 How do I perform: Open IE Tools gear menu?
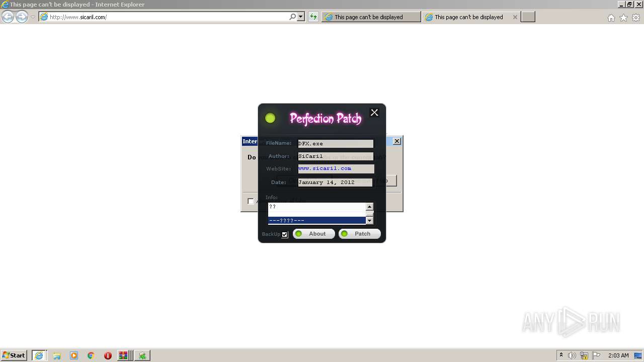[x=636, y=18]
